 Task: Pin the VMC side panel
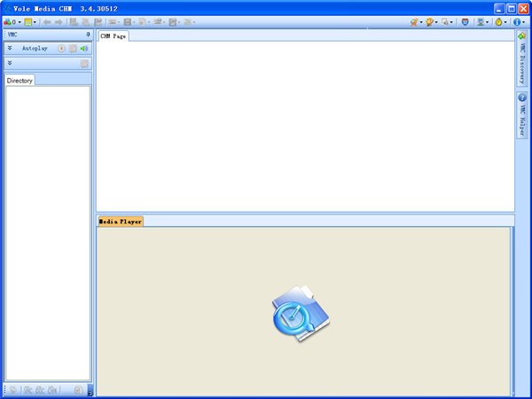[x=88, y=35]
